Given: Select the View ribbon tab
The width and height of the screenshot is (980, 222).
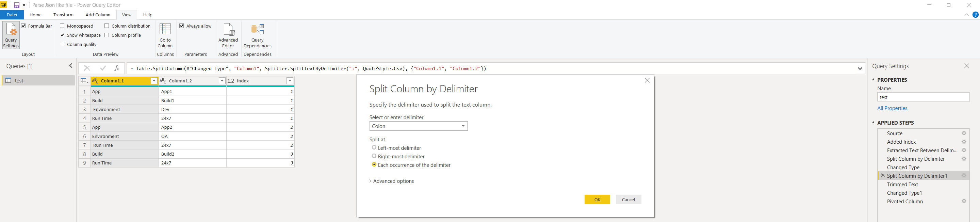Looking at the screenshot, I should pyautogui.click(x=127, y=15).
